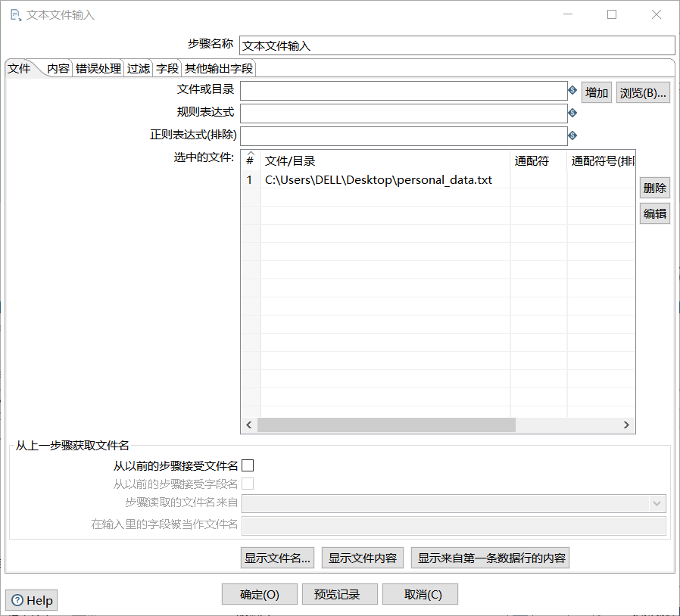Toggle the 从以前的步骤接受字段名 checkbox
Image resolution: width=680 pixels, height=616 pixels.
pos(248,483)
